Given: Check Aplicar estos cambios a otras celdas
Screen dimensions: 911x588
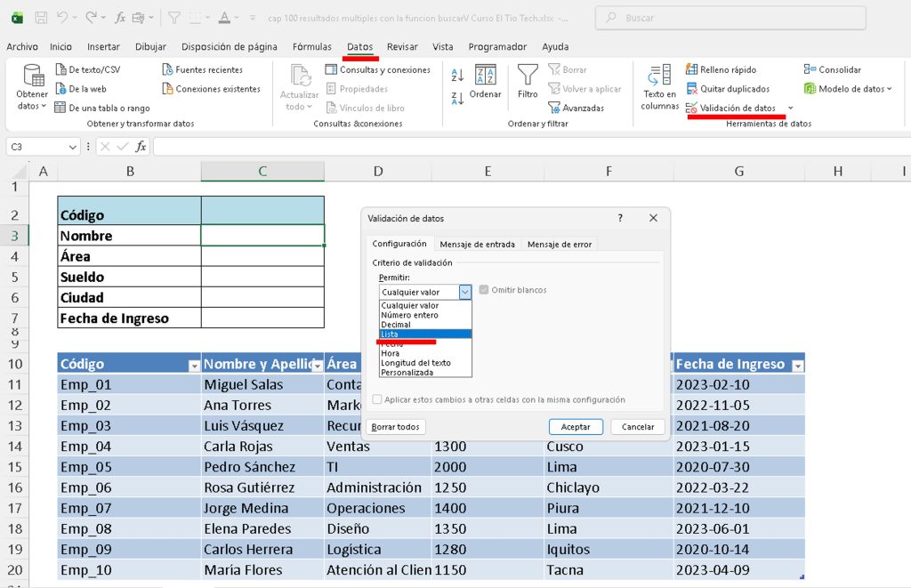Looking at the screenshot, I should point(378,399).
